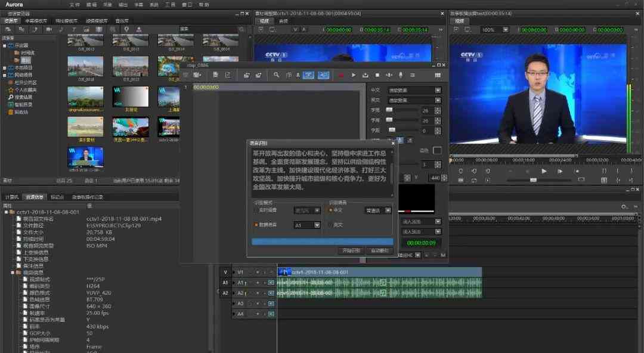Click the magnifier icon in the resource search box

241,29
